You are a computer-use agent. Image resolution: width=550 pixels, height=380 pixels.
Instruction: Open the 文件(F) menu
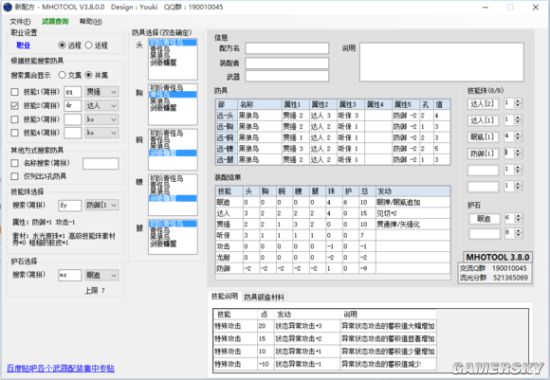(20, 21)
